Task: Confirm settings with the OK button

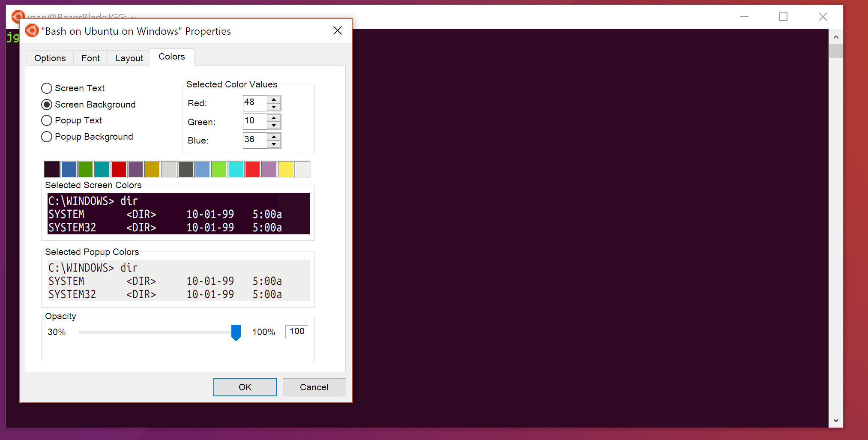Action: pyautogui.click(x=245, y=387)
